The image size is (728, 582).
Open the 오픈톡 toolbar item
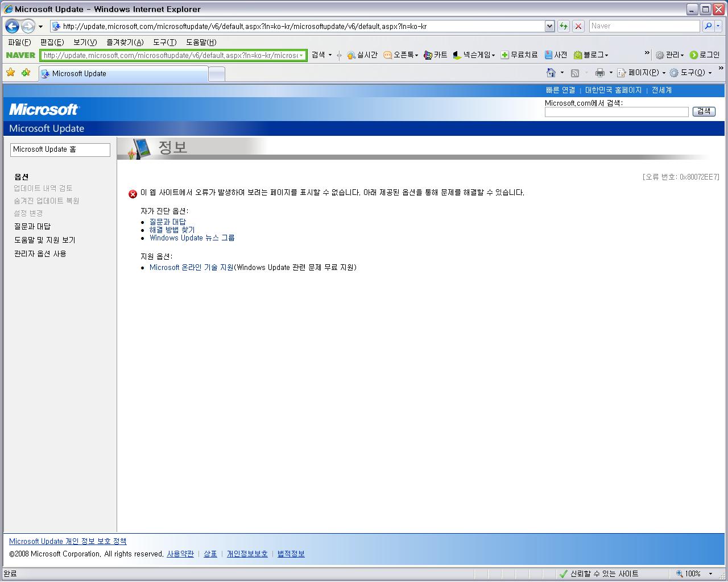point(401,55)
